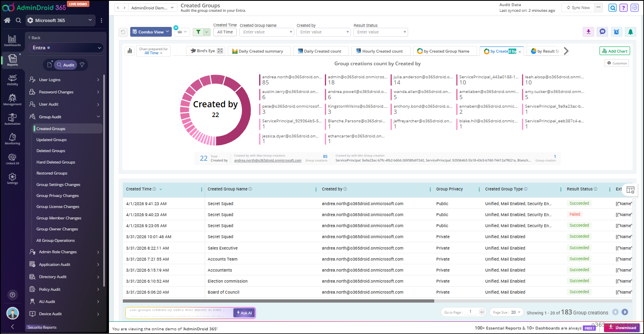This screenshot has width=644, height=334.
Task: Click the horizontal table scrollbar
Action: (x=278, y=301)
